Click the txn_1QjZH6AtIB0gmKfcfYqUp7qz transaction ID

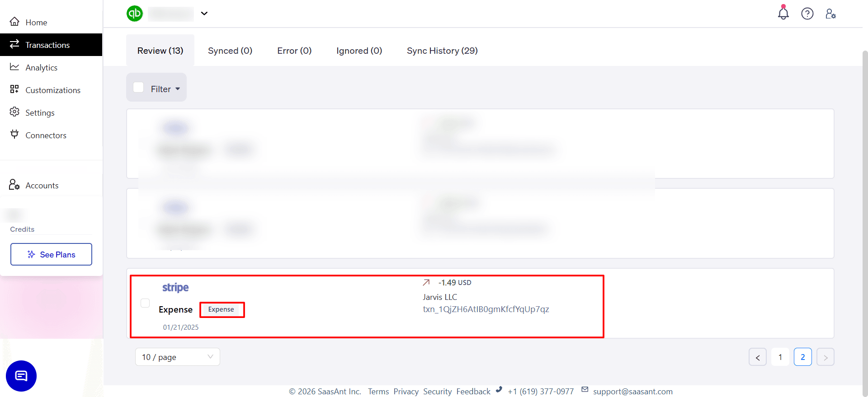tap(486, 309)
